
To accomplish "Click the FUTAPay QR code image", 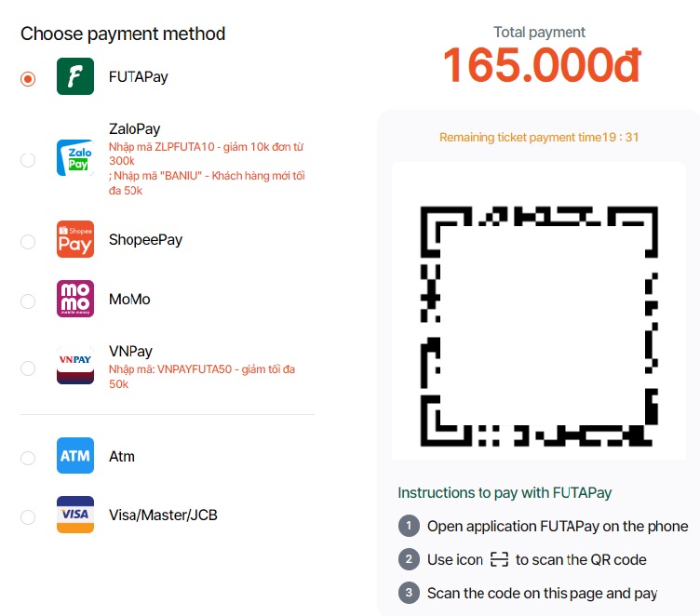I will 539,323.
